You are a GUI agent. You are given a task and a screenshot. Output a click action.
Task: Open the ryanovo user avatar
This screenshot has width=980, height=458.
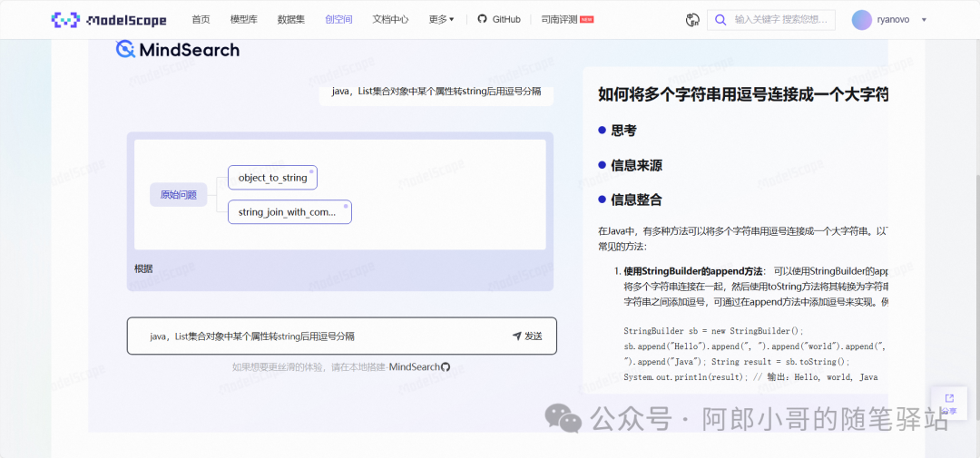[861, 19]
